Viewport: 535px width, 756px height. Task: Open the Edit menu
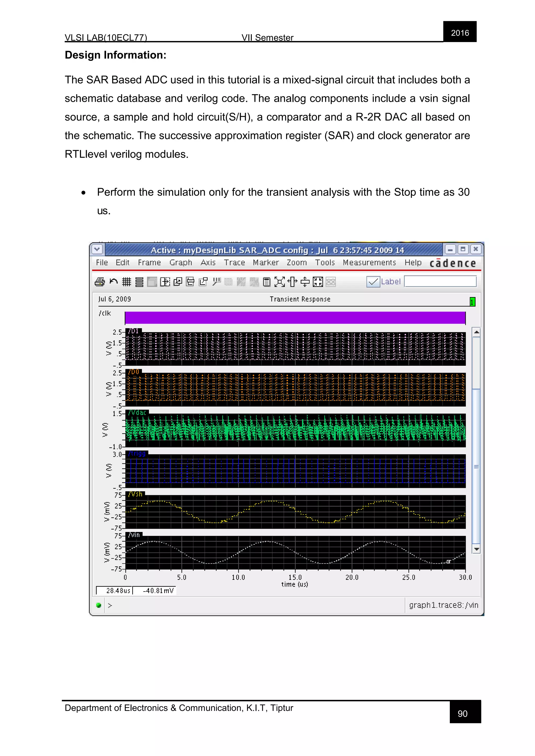click(122, 262)
